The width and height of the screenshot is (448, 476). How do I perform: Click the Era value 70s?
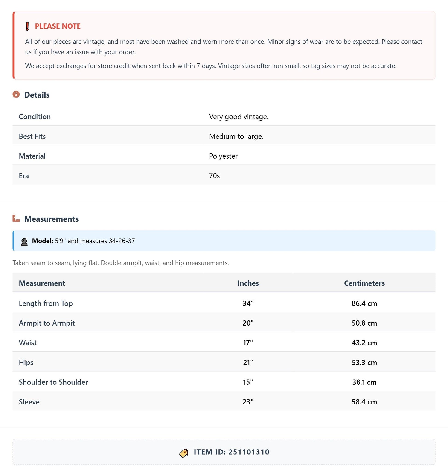[214, 176]
